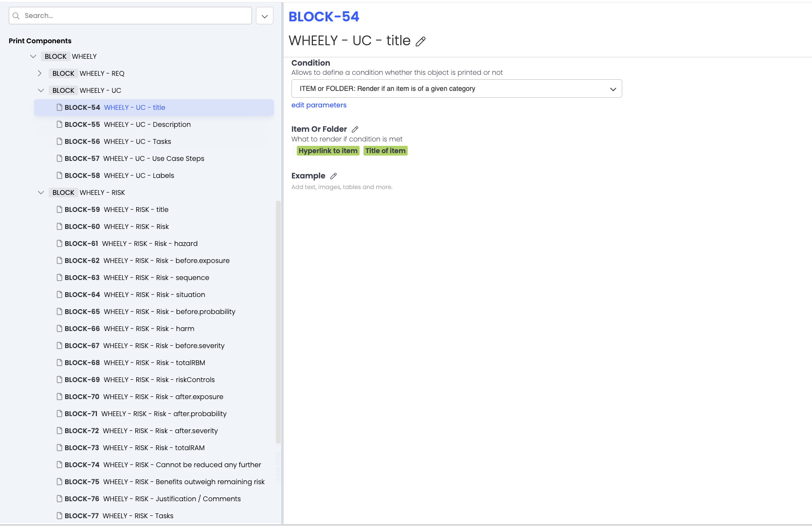Click the Print Components heading
This screenshot has height=526, width=812.
pyautogui.click(x=40, y=41)
